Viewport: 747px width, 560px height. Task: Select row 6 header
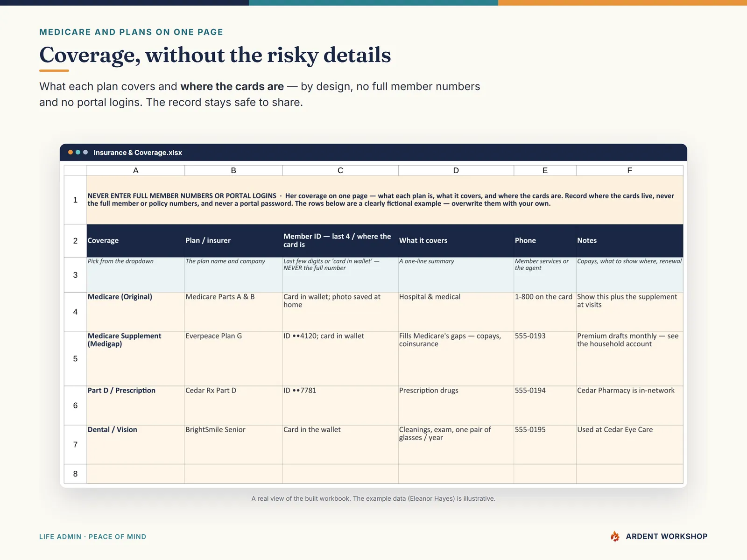point(75,406)
